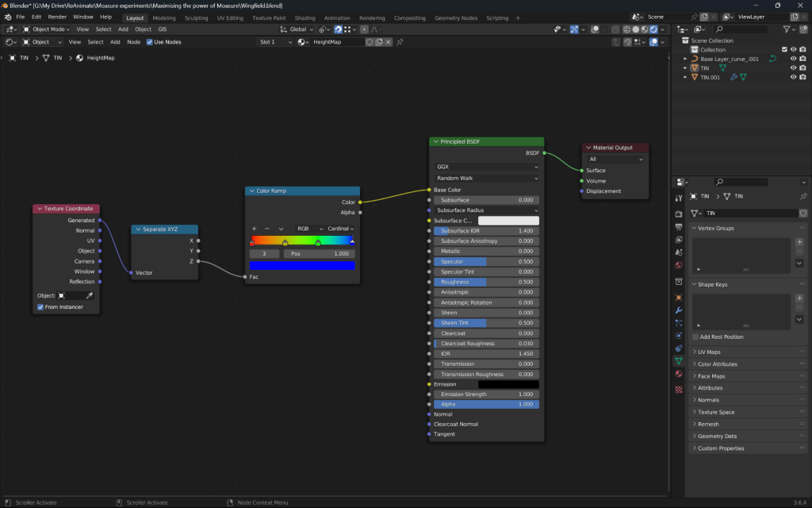
Task: Add a color stop with the plus button
Action: [255, 229]
